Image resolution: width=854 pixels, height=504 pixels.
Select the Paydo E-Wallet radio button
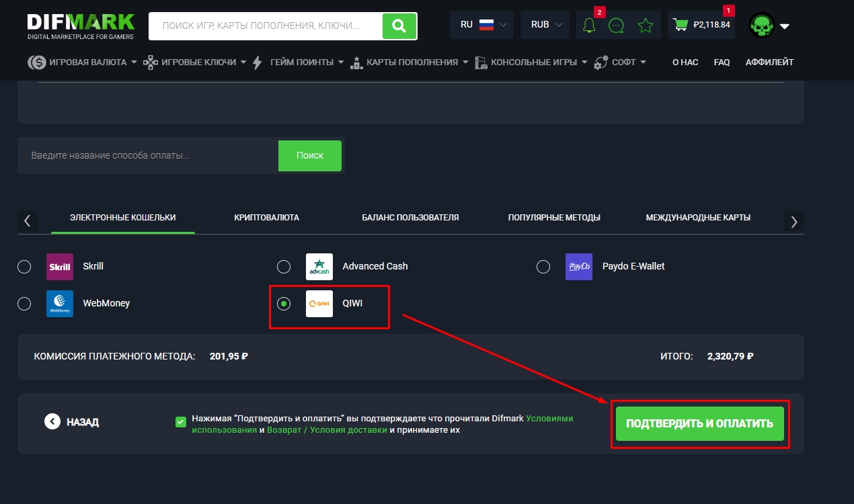coord(543,267)
